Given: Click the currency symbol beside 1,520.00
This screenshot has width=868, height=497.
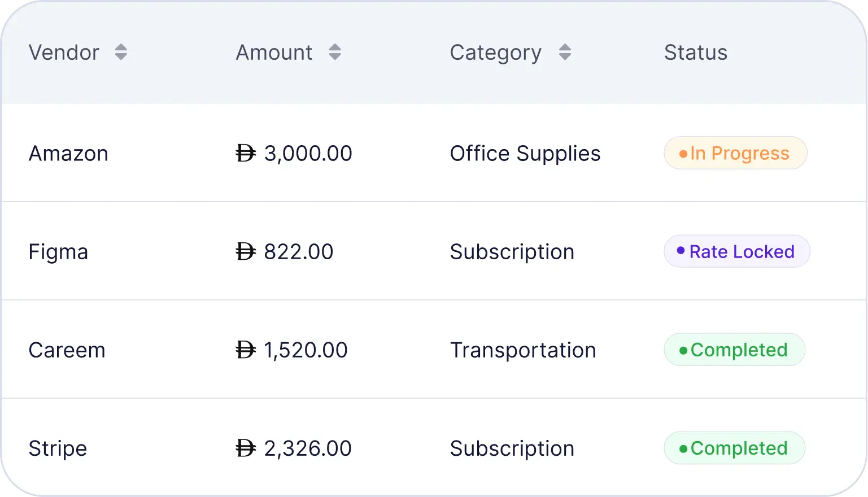Looking at the screenshot, I should click(x=246, y=350).
